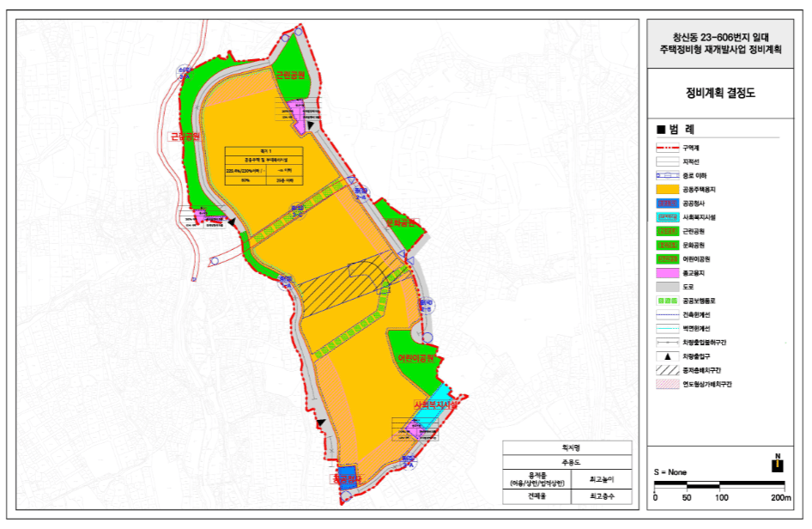Click the 연도형상가배치구간 pink hatched legend symbol

click(x=668, y=385)
